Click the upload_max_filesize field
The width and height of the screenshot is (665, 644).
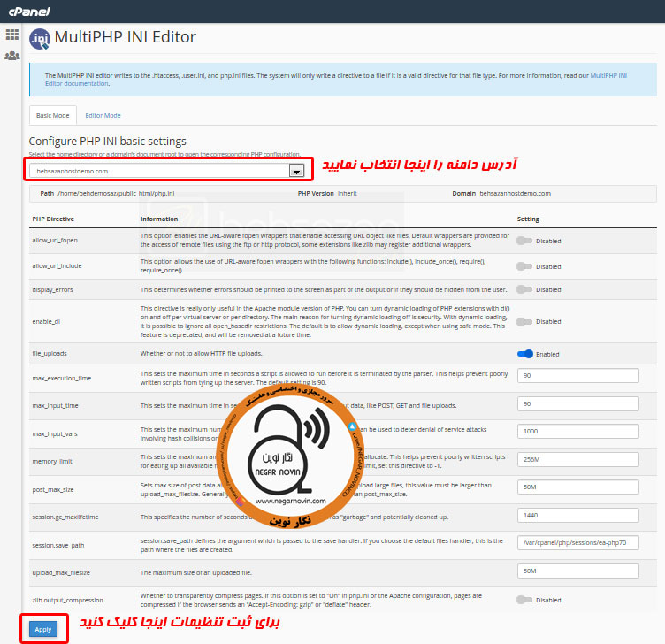pyautogui.click(x=578, y=571)
